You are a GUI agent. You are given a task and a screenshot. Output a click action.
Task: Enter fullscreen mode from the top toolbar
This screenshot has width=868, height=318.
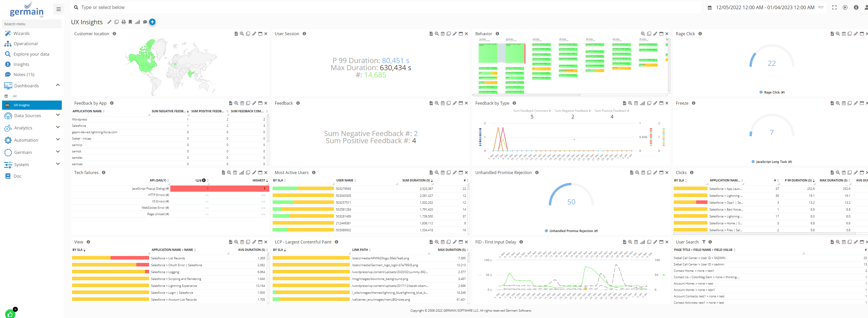(834, 7)
